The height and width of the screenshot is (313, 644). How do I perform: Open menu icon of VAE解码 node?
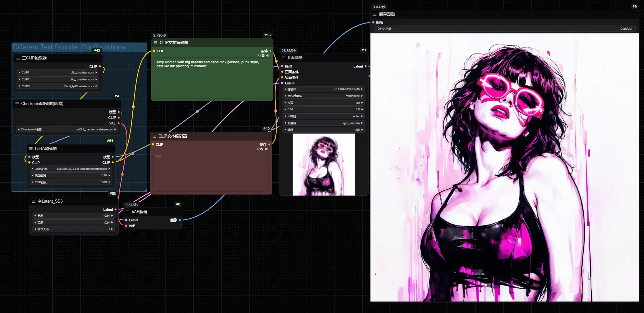(128, 212)
